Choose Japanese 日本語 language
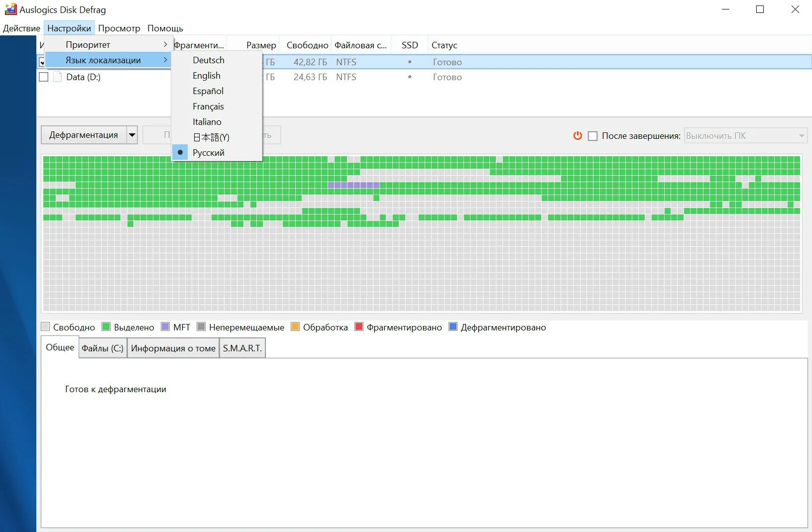 (x=217, y=137)
